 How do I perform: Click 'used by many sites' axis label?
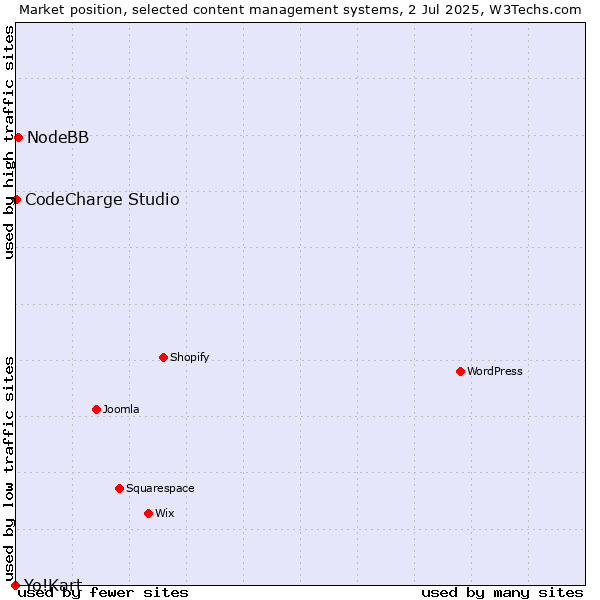(x=502, y=593)
